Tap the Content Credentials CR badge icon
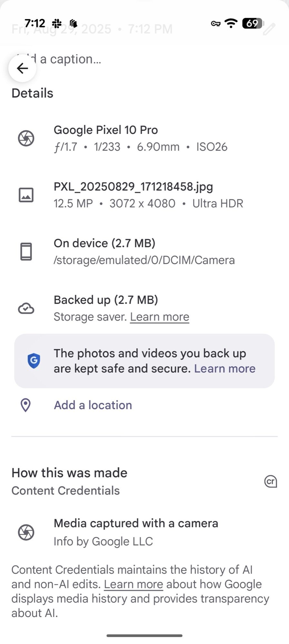Image resolution: width=289 pixels, height=644 pixels. click(270, 481)
